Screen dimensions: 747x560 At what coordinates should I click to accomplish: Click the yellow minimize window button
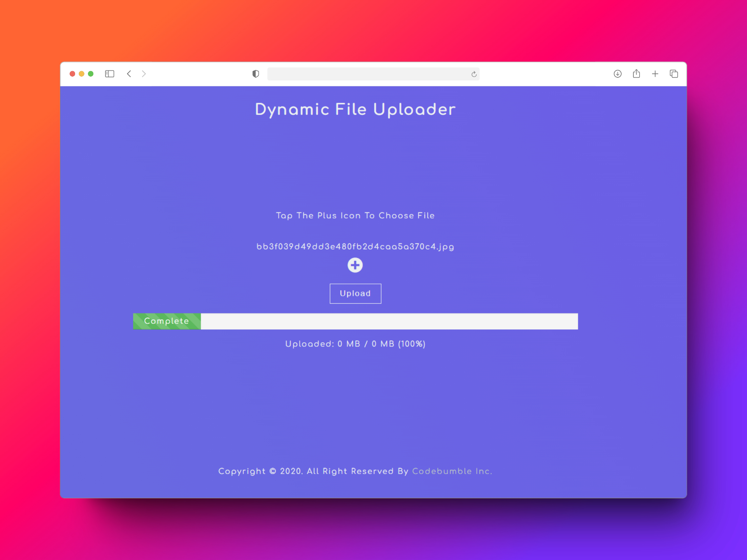click(x=82, y=74)
